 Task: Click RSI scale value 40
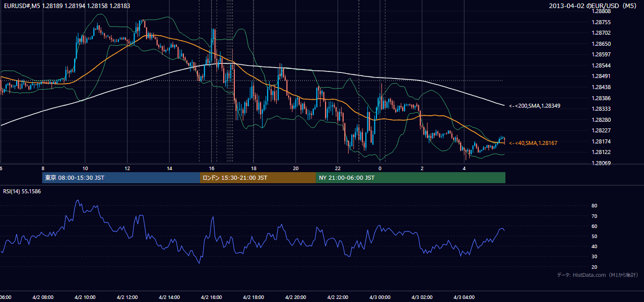click(595, 246)
